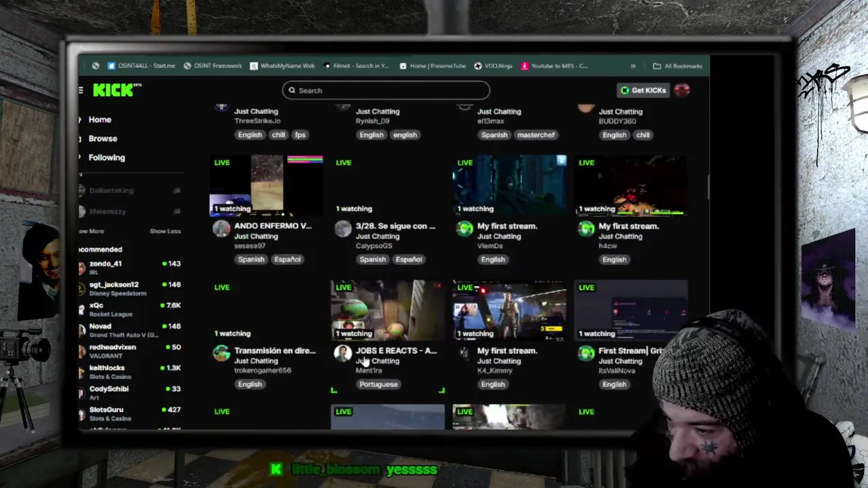Viewport: 868px width, 488px height.
Task: Expand the following list with Show More
Action: click(92, 231)
